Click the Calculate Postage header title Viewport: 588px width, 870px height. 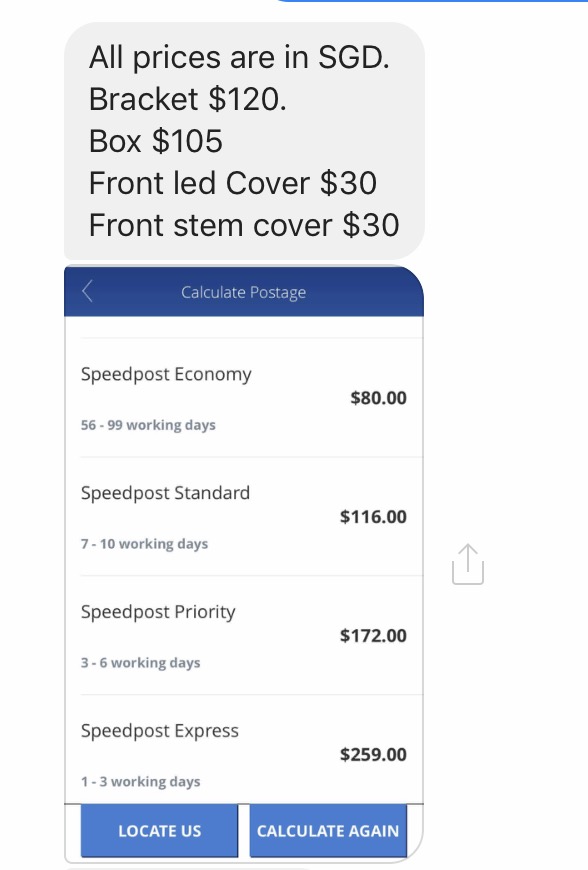tap(244, 292)
